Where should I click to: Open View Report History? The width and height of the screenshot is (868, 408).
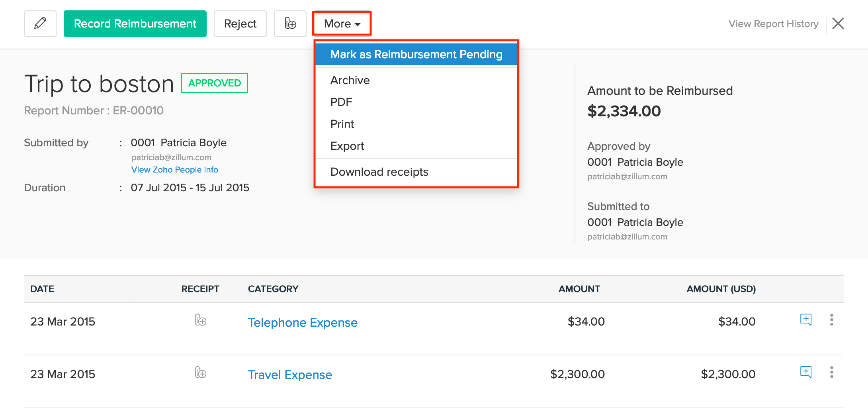[x=773, y=24]
